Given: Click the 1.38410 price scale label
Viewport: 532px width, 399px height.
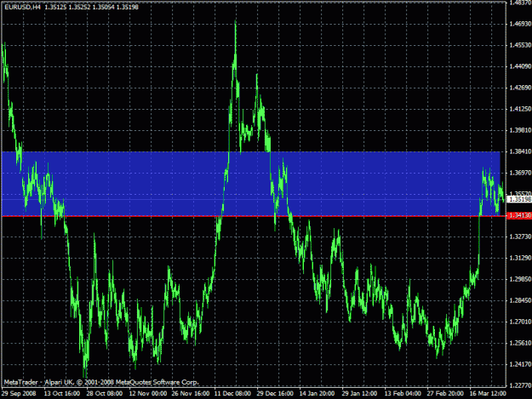Looking at the screenshot, I should [x=520, y=151].
